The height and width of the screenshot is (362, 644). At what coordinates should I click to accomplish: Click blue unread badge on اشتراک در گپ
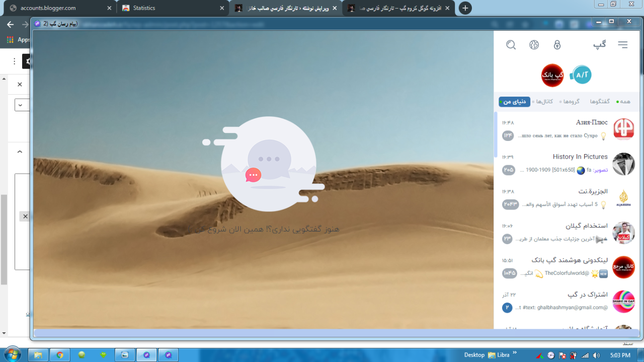tap(507, 308)
